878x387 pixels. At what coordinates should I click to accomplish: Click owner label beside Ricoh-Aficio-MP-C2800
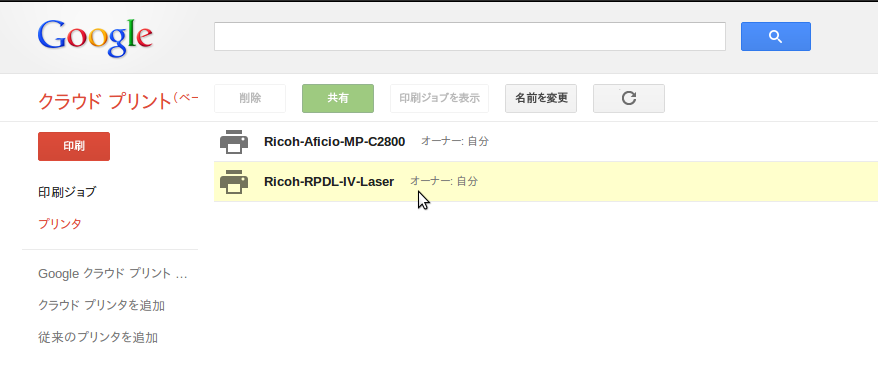(455, 142)
